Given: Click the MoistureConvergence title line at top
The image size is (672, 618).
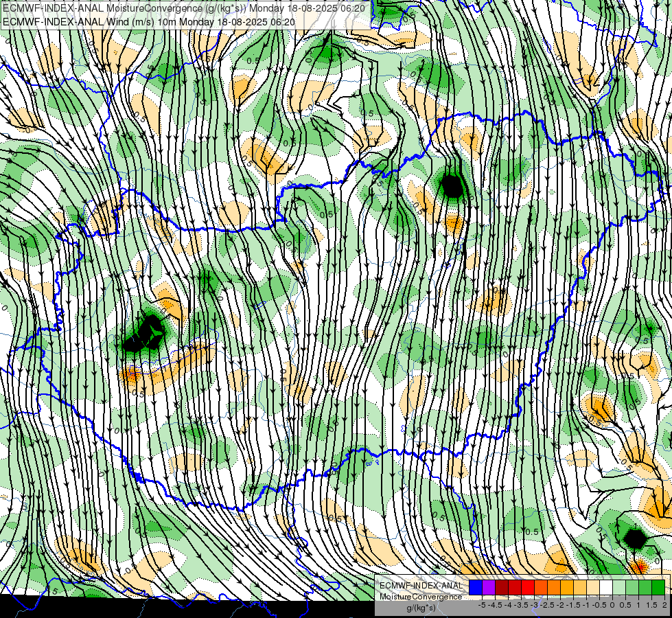Looking at the screenshot, I should [x=184, y=8].
